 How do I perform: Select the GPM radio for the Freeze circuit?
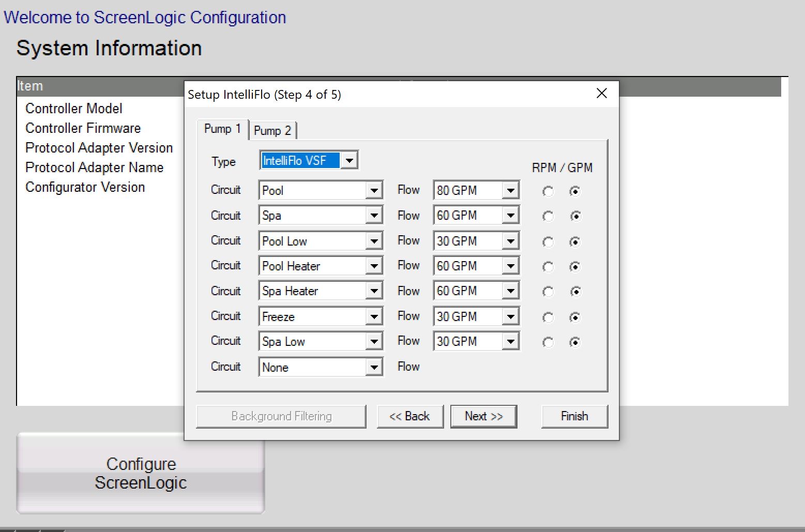tap(574, 317)
